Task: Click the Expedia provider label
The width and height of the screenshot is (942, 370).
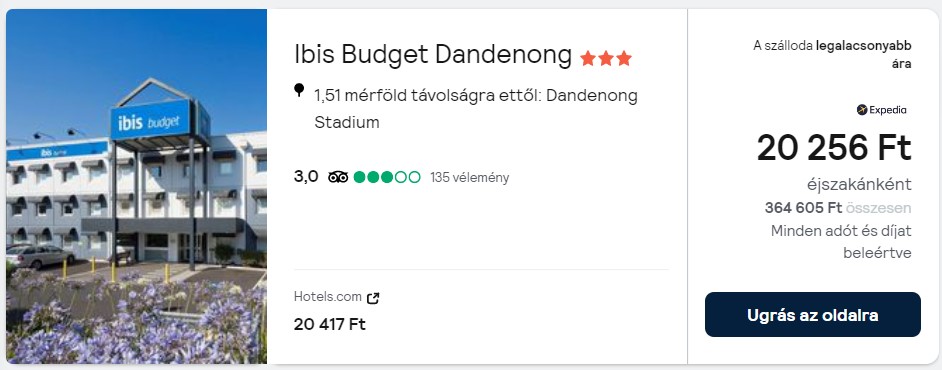Action: (x=887, y=110)
